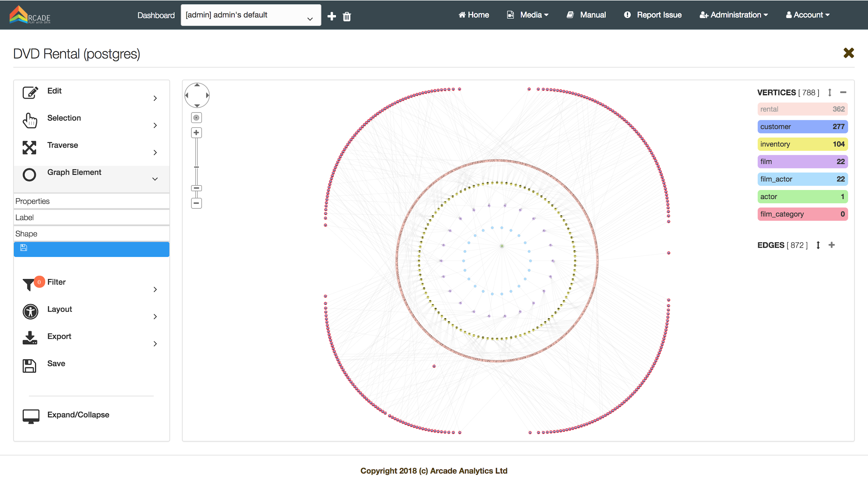Close the DVD Rental widget with X

(848, 53)
